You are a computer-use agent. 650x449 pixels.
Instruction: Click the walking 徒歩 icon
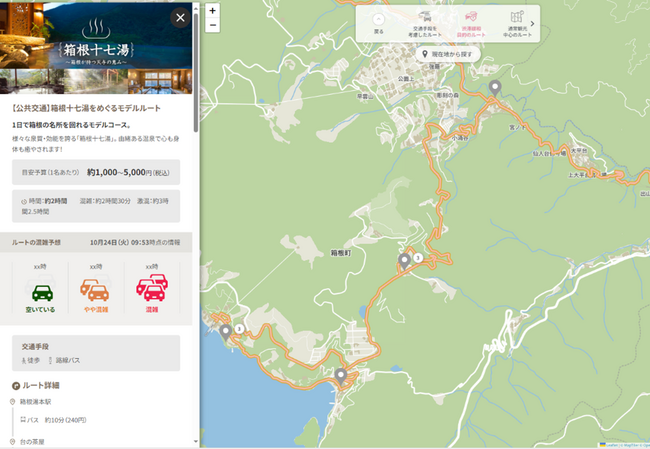point(24,361)
